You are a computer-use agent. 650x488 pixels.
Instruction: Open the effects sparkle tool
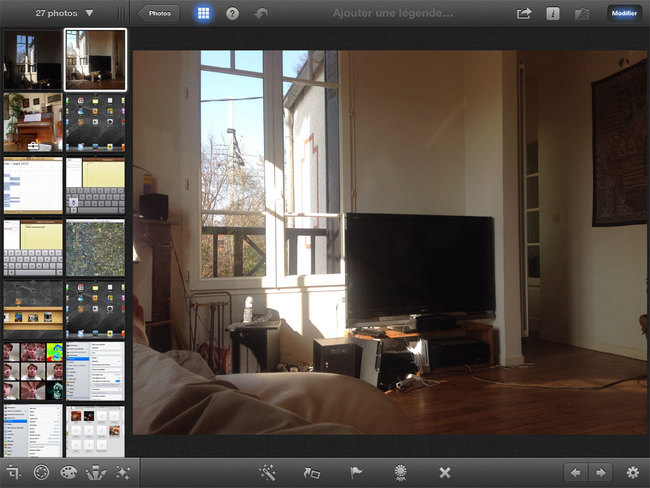point(123,472)
